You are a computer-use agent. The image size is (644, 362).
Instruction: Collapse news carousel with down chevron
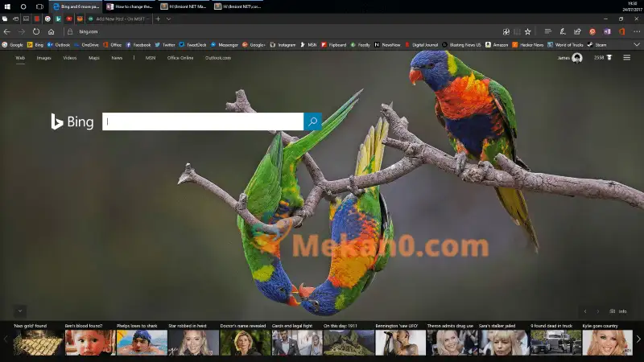coord(19,311)
